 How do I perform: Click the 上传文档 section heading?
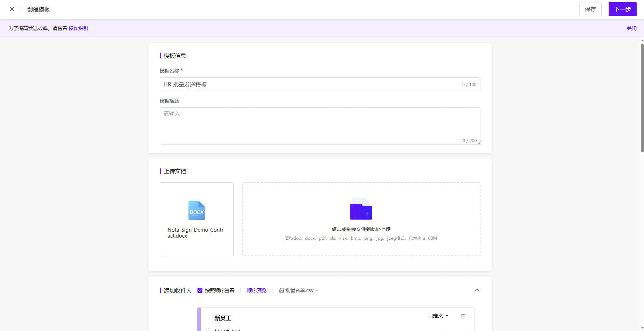175,171
